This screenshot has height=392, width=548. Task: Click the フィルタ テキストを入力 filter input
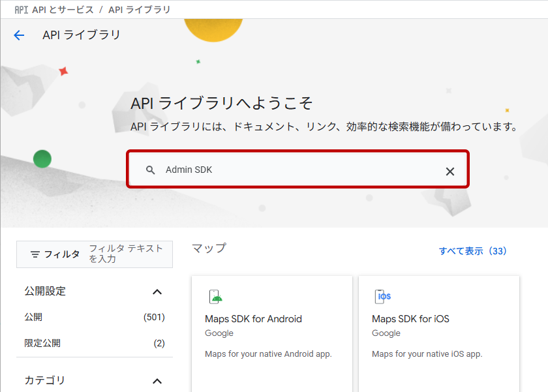pos(128,254)
